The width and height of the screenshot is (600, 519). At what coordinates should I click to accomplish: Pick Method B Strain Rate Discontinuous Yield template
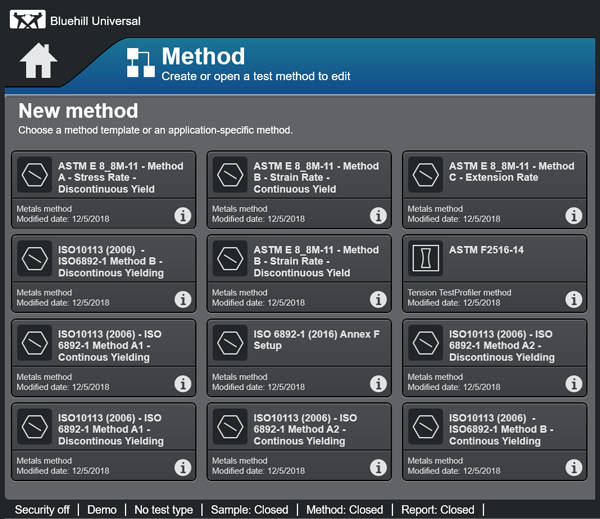tap(316, 261)
